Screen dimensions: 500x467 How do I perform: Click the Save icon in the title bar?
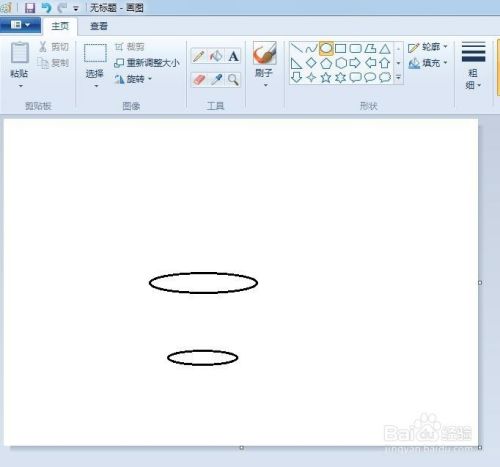(x=30, y=7)
